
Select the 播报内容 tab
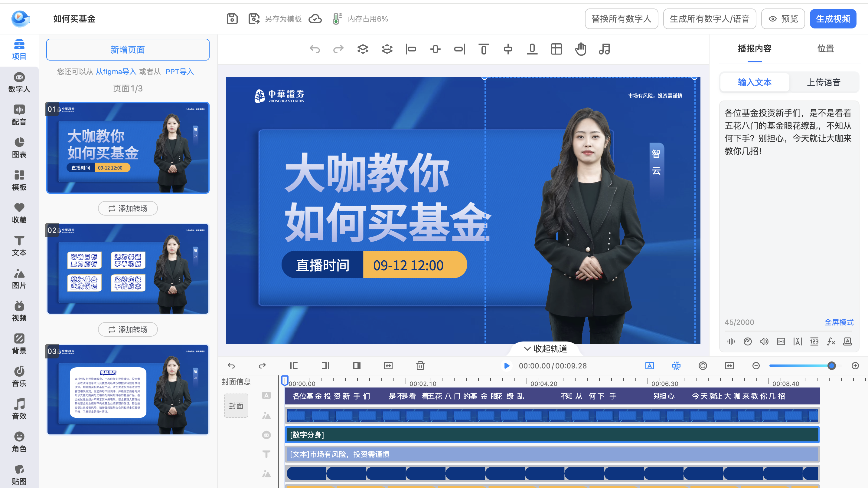pyautogui.click(x=755, y=48)
